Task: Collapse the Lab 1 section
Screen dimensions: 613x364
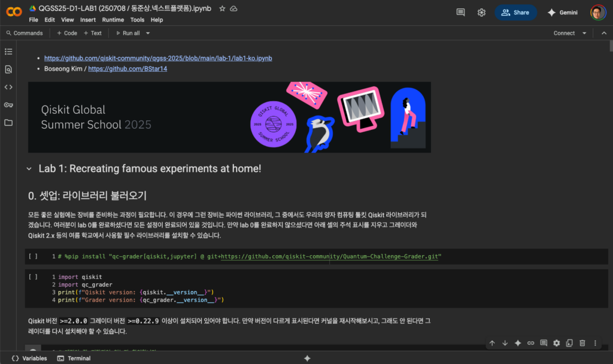Action: [x=29, y=169]
